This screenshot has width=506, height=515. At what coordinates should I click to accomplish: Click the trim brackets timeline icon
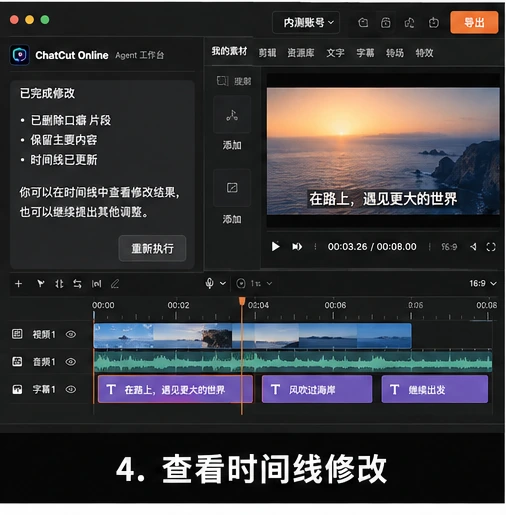96,284
